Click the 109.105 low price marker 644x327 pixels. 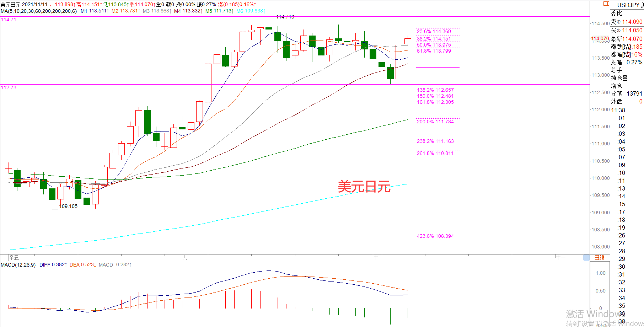(x=68, y=206)
